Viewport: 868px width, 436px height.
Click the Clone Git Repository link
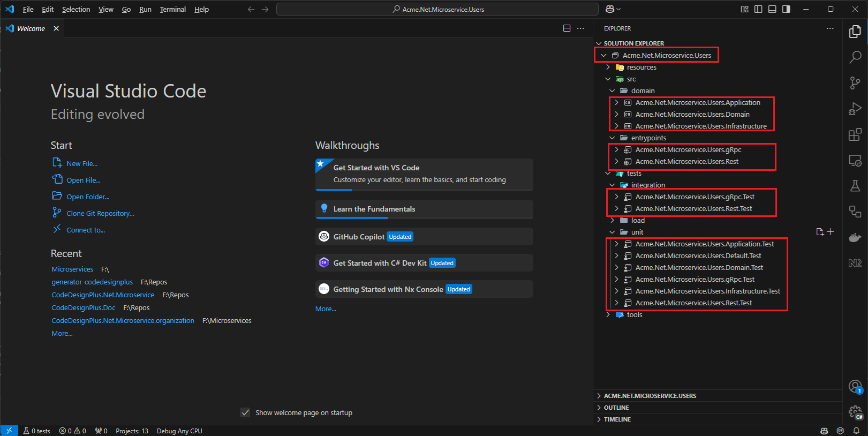click(100, 213)
